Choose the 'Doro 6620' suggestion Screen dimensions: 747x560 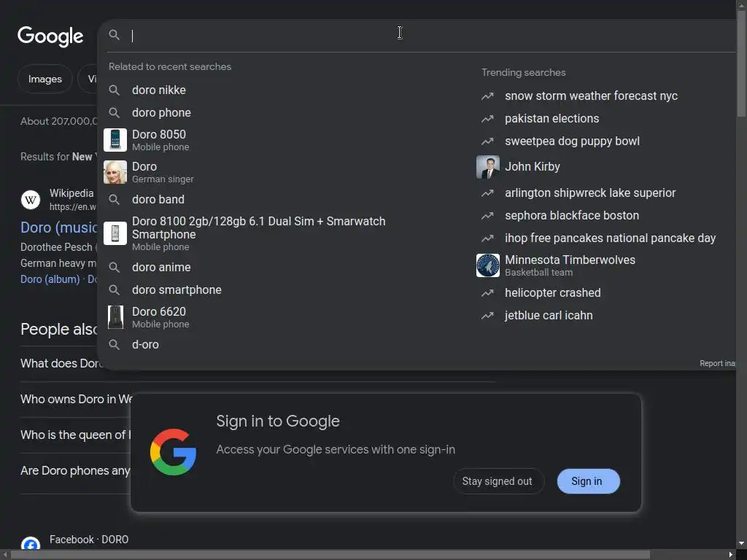coord(160,317)
